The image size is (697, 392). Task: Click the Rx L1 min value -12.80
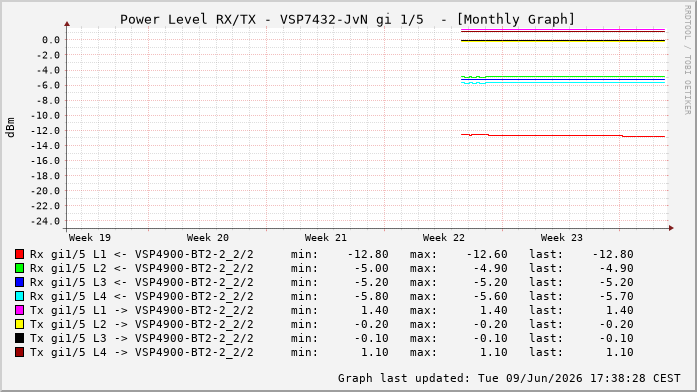click(368, 254)
